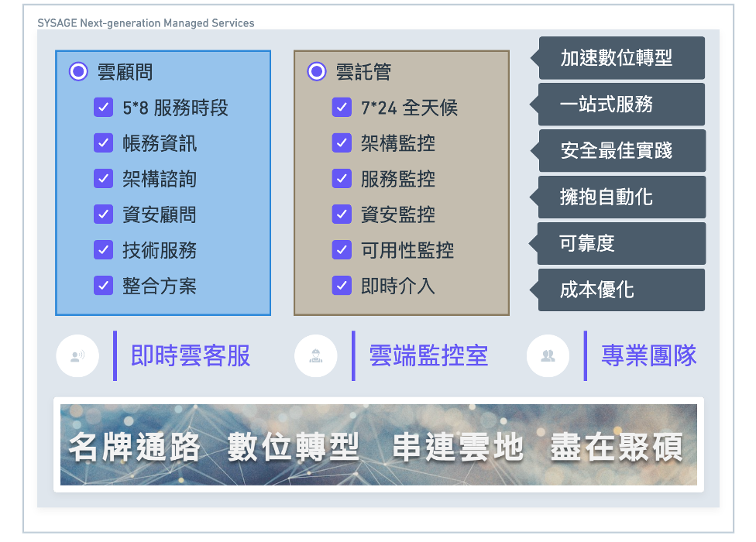The image size is (756, 542).
Task: Open the 即時雲客服 heading
Action: click(x=191, y=356)
